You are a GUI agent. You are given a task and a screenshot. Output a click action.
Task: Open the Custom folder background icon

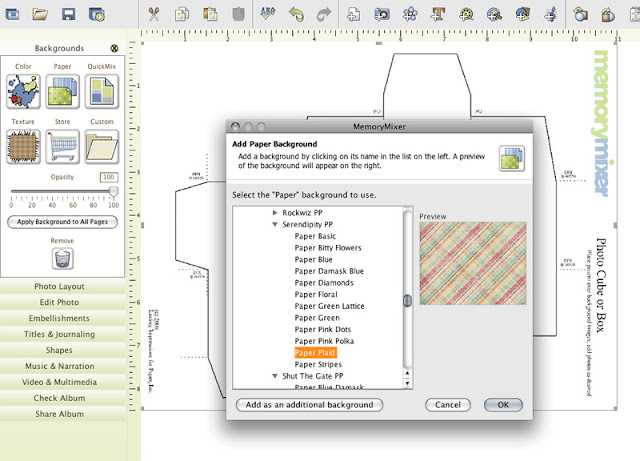point(102,147)
